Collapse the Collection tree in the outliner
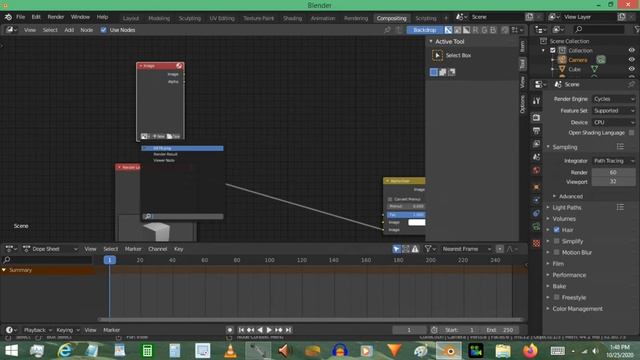640x360 pixels. pyautogui.click(x=543, y=50)
